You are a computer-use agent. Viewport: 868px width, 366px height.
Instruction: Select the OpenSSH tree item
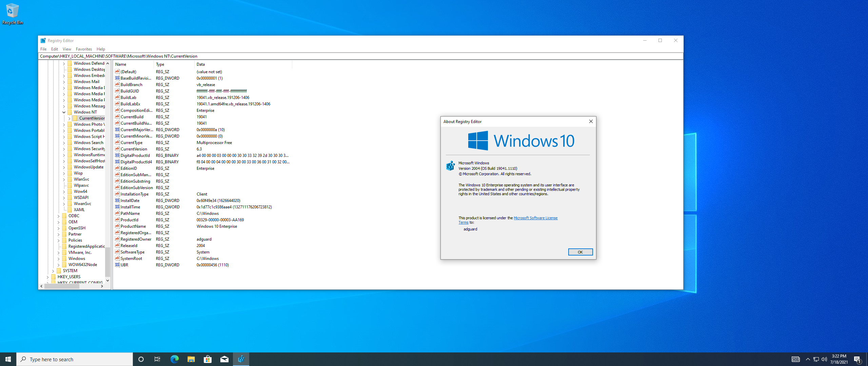(x=77, y=228)
